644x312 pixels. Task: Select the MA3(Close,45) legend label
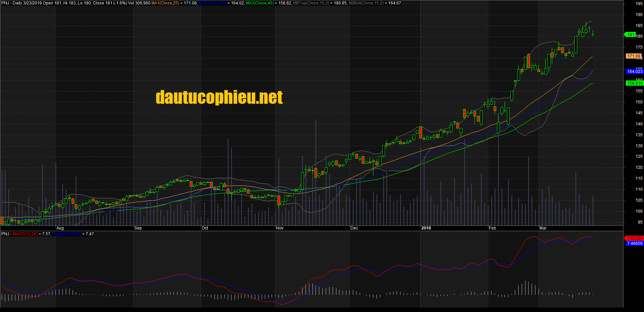[260, 3]
